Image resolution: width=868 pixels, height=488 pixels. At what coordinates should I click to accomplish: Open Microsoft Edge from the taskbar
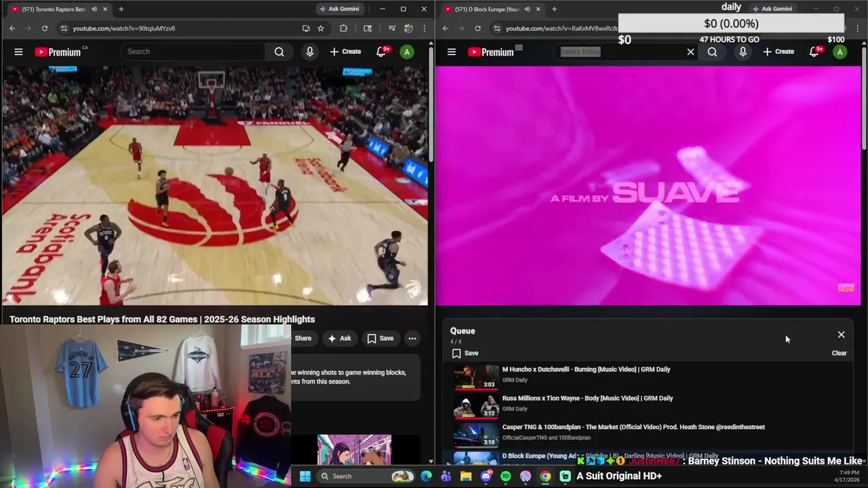click(x=426, y=476)
